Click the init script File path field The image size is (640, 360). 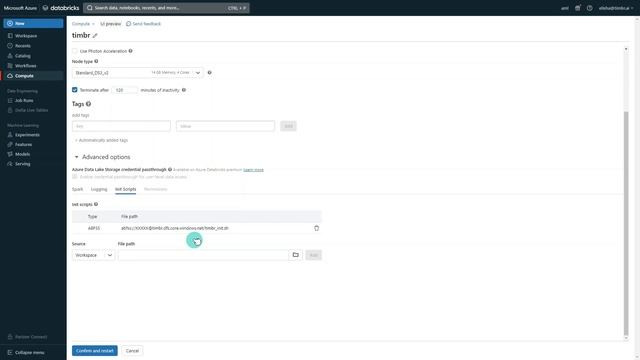pyautogui.click(x=203, y=255)
